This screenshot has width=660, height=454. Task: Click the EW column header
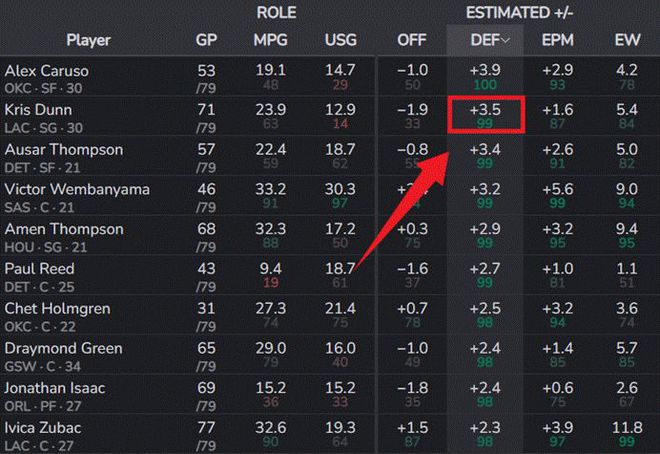[627, 41]
